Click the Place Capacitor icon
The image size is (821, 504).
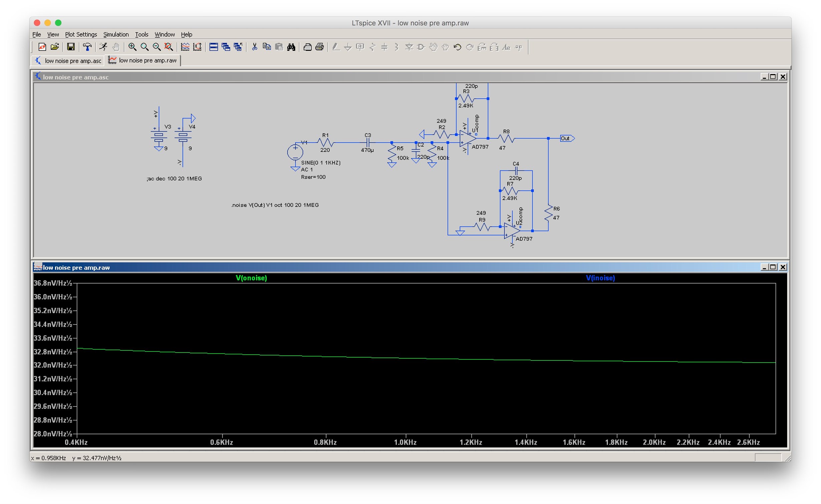(384, 47)
